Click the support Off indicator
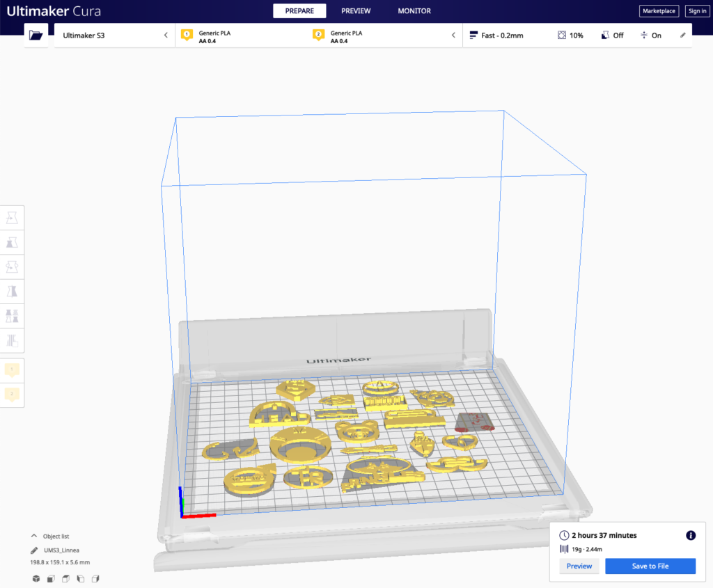Image resolution: width=713 pixels, height=588 pixels. tap(612, 35)
